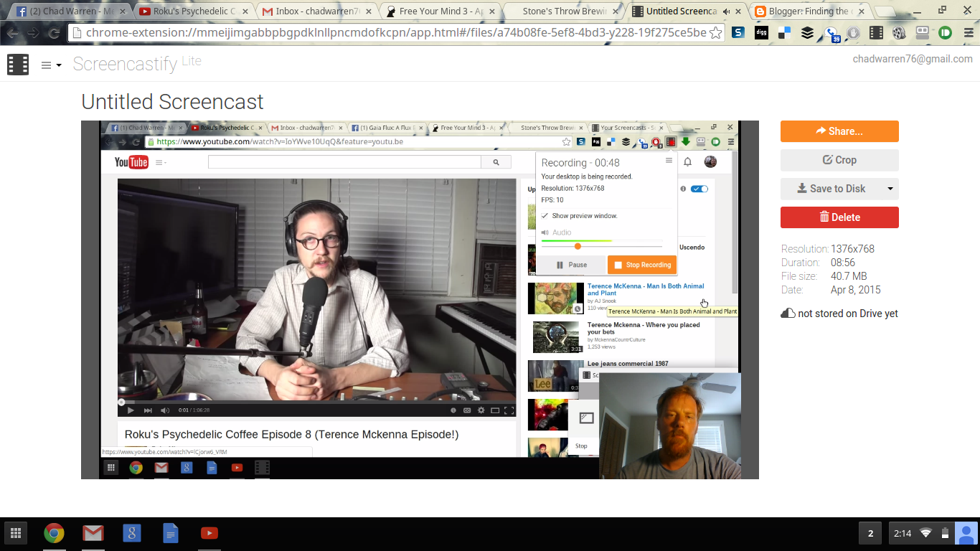
Task: Go back with the browser back arrow
Action: coord(14,33)
